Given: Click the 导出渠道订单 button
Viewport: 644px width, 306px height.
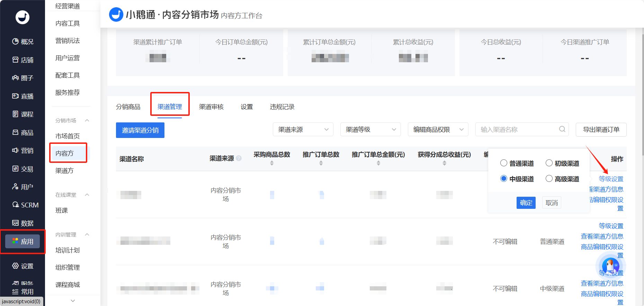Looking at the screenshot, I should (601, 130).
